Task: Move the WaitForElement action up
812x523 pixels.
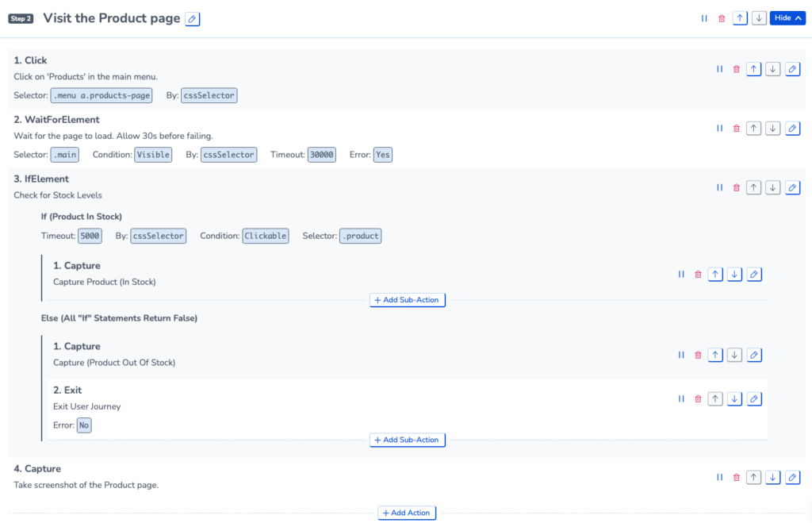Action: (x=753, y=128)
